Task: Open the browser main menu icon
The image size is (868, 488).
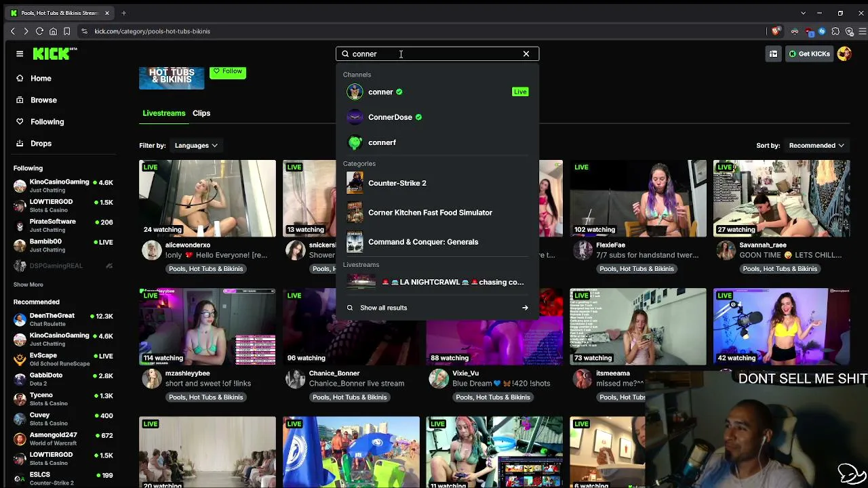Action: tap(863, 31)
